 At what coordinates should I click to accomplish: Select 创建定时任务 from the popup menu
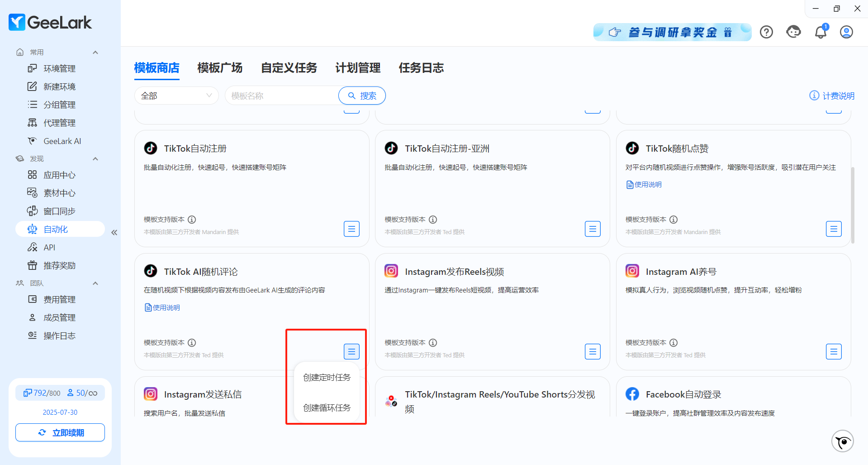(x=327, y=378)
